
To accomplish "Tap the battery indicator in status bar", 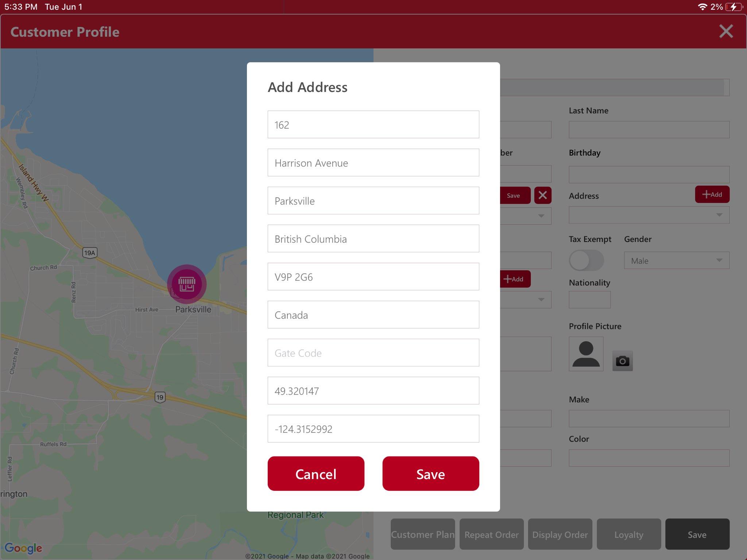I will (734, 7).
